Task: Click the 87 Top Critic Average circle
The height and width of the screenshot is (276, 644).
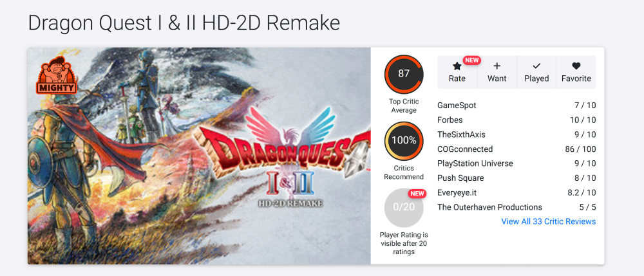Action: click(404, 74)
